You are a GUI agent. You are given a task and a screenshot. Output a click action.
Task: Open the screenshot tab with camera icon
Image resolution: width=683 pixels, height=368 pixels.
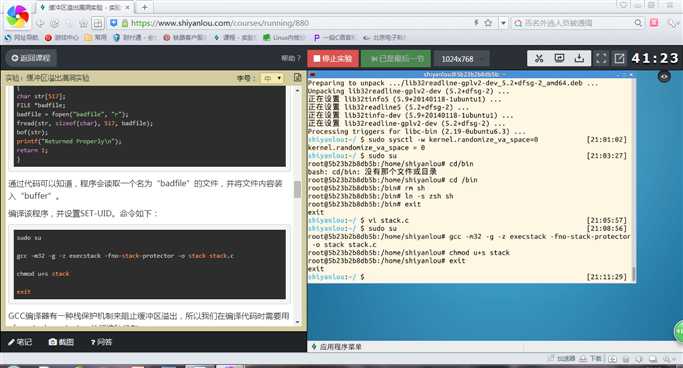pyautogui.click(x=61, y=342)
